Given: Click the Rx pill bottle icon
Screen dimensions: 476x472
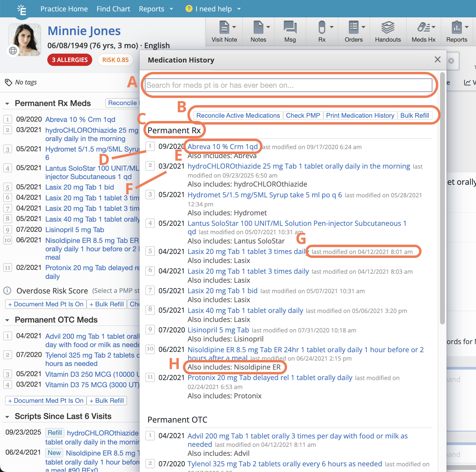Looking at the screenshot, I should pyautogui.click(x=322, y=28).
